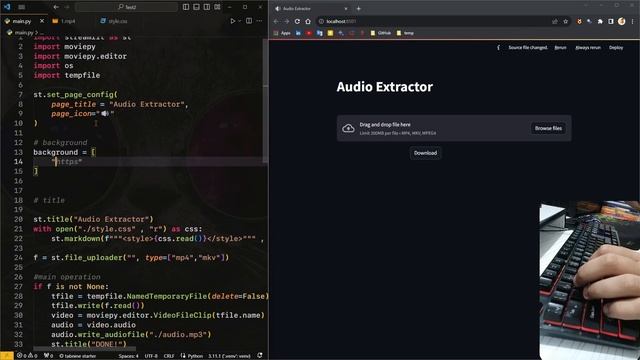Open the Apps bookmark shortcut
This screenshot has width=640, height=360.
(282, 33)
